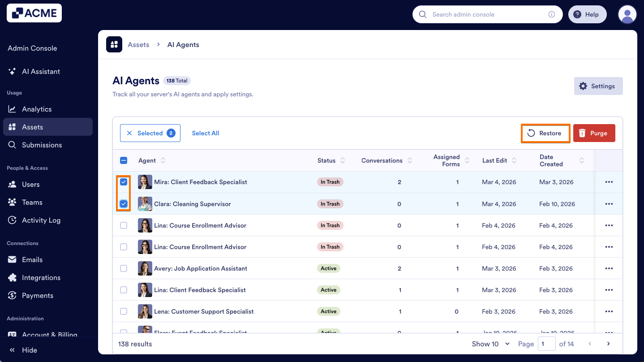Screen dimensions: 644x362
Task: Open the Help menu
Action: pos(587,14)
